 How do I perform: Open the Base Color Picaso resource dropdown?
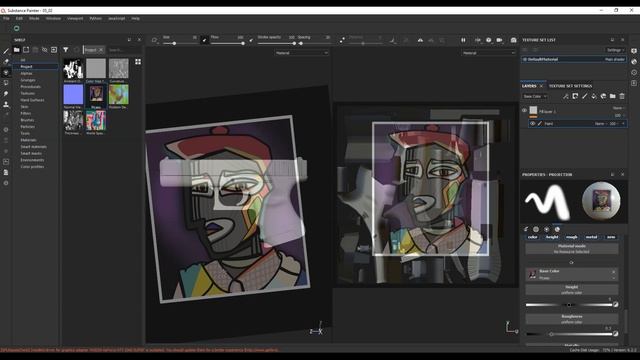click(613, 278)
